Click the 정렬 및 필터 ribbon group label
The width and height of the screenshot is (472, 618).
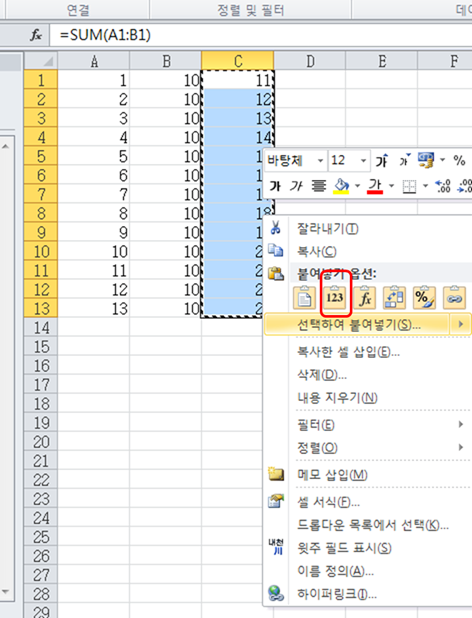coord(251,10)
